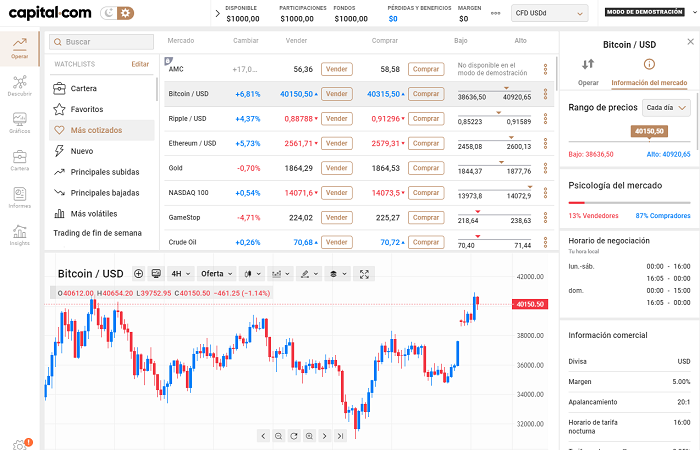Click the Buscar search field
Image resolution: width=700 pixels, height=450 pixels.
point(101,42)
